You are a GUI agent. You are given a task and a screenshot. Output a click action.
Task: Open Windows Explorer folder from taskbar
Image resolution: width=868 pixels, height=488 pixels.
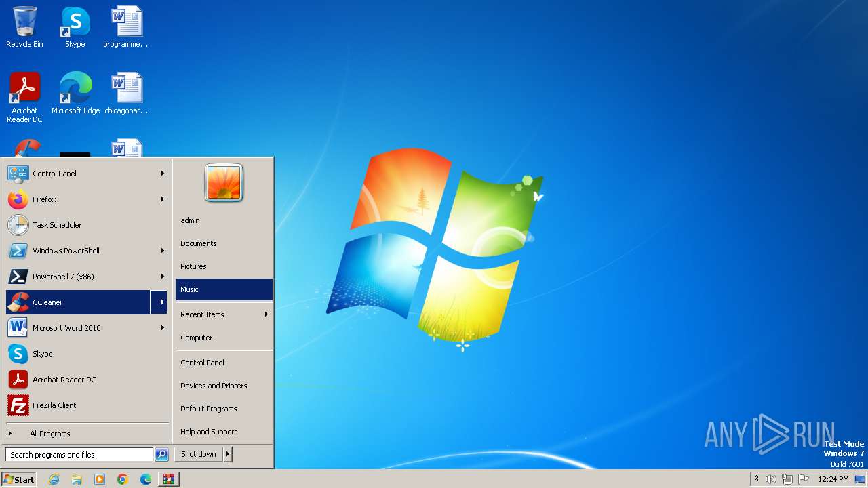point(77,479)
